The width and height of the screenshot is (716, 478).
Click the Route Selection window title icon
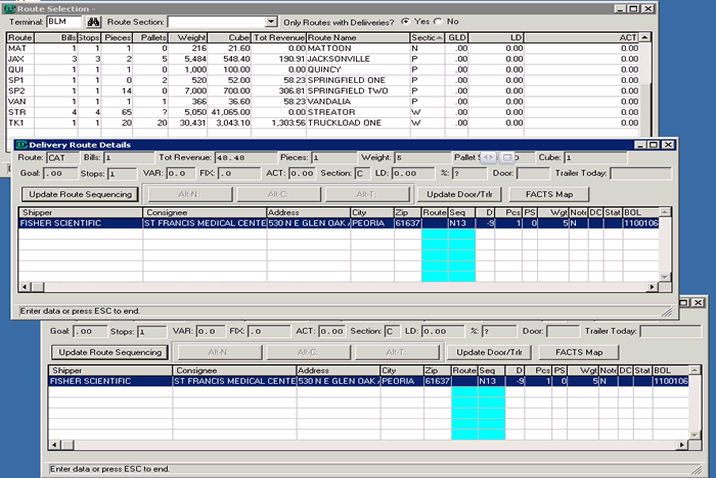tap(9, 9)
